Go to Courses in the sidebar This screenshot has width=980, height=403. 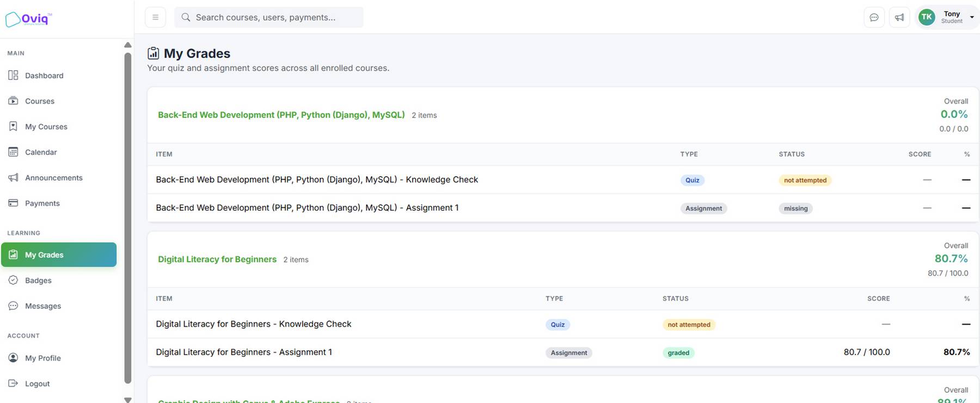pyautogui.click(x=59, y=101)
